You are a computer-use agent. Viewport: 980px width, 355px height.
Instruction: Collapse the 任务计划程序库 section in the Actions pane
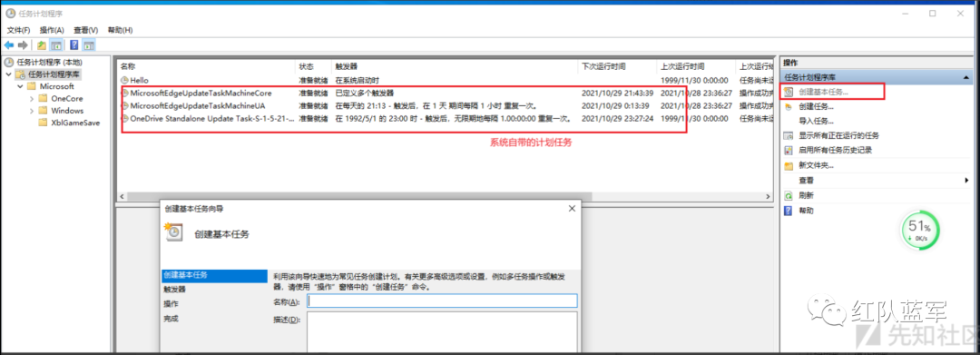pos(966,77)
